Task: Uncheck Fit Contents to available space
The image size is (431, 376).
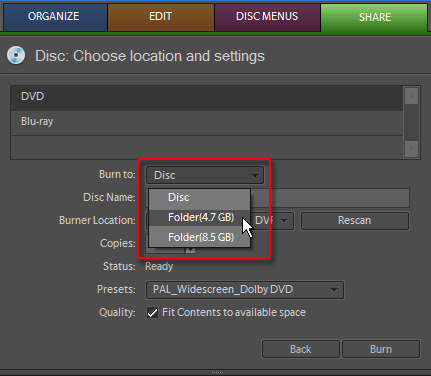Action: (152, 313)
